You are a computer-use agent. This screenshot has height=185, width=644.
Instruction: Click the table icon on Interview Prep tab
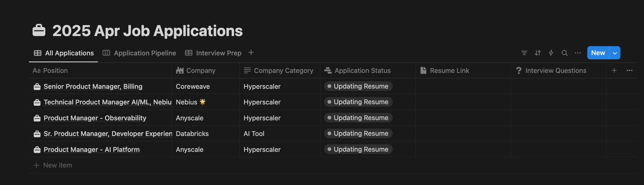[x=189, y=53]
